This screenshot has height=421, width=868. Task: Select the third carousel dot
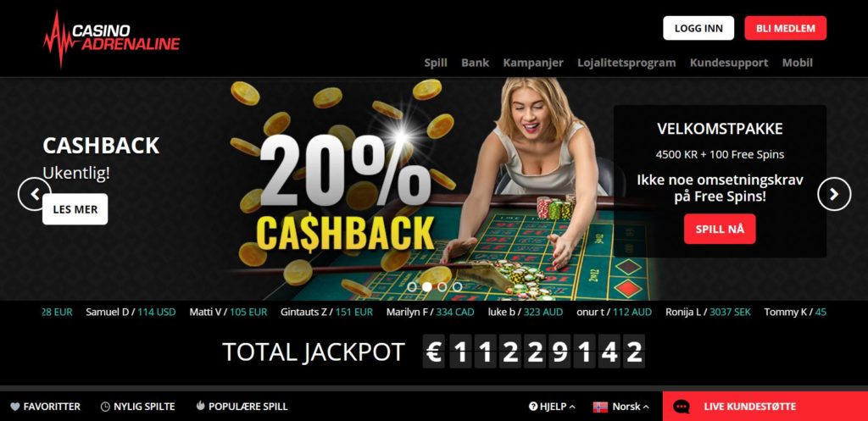coord(442,286)
